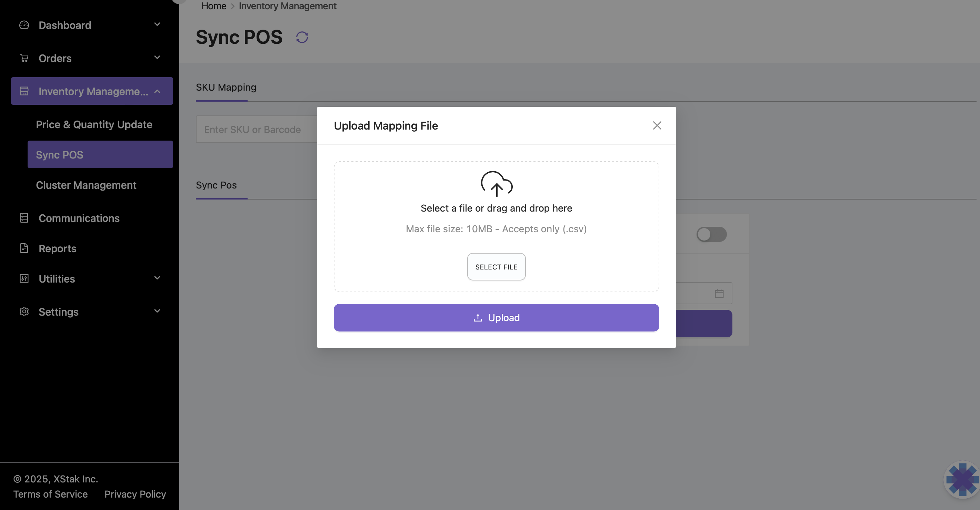
Task: Click the purple Upload button
Action: click(496, 318)
